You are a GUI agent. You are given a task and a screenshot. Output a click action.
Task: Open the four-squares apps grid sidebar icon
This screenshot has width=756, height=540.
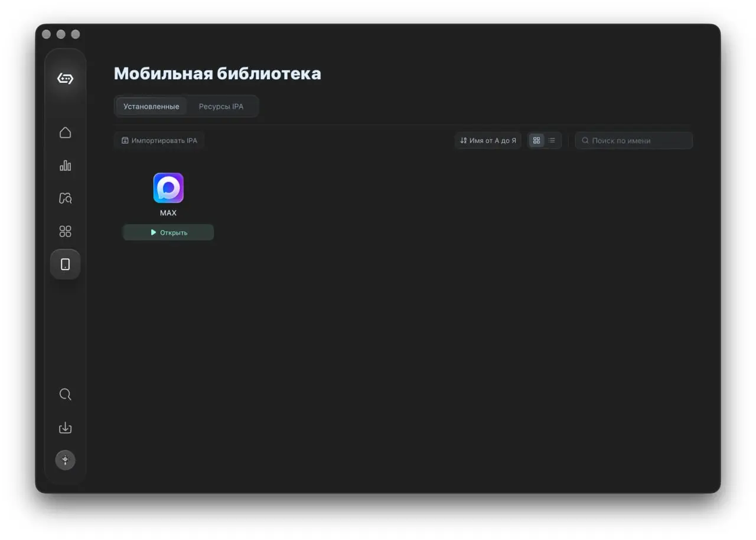65,232
